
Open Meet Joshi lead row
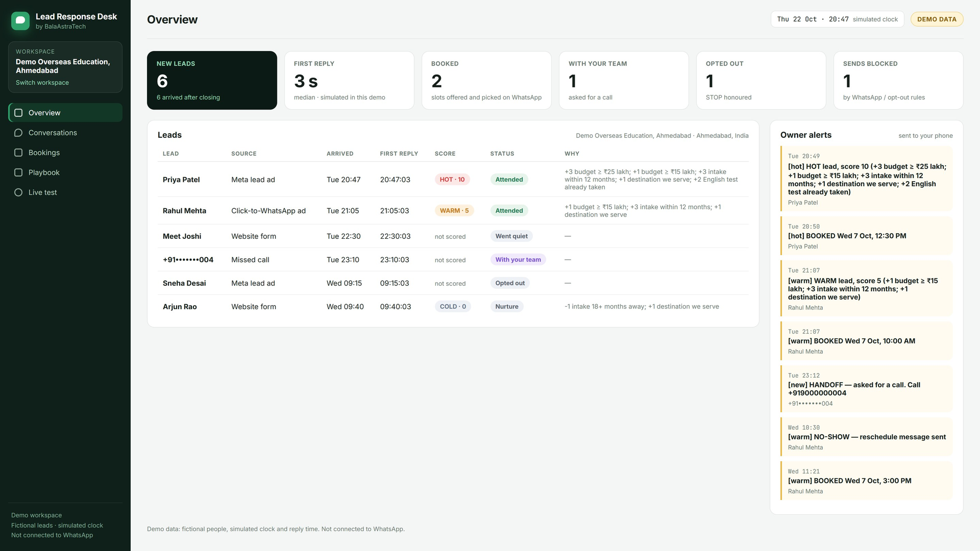tap(453, 236)
